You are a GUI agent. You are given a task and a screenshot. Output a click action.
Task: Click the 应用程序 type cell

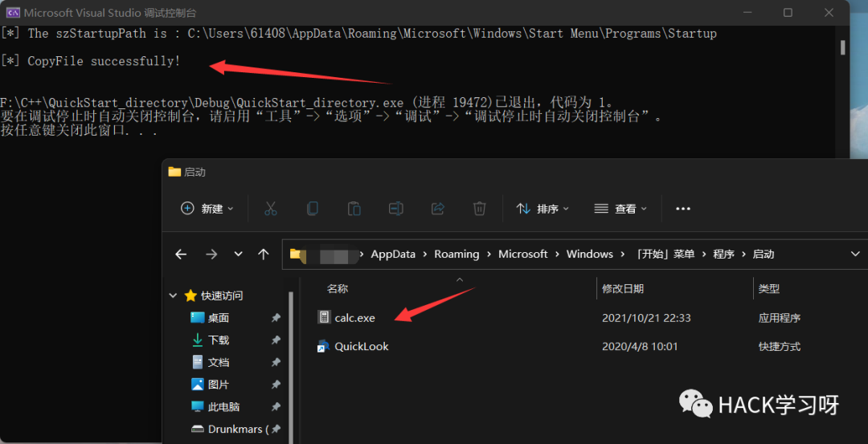pos(780,318)
